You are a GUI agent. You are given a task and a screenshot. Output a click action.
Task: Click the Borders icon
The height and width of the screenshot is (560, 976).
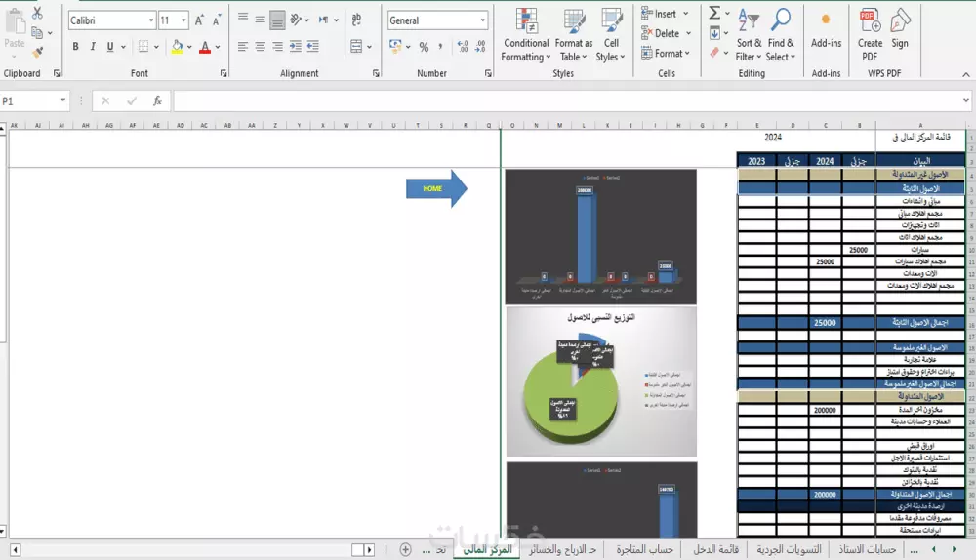[143, 46]
